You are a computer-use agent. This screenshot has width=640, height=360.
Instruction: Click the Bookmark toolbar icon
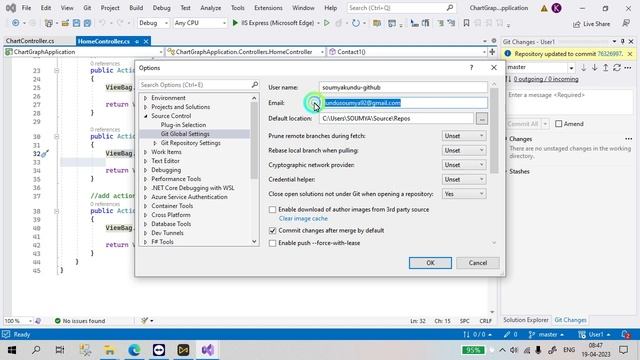point(466,23)
